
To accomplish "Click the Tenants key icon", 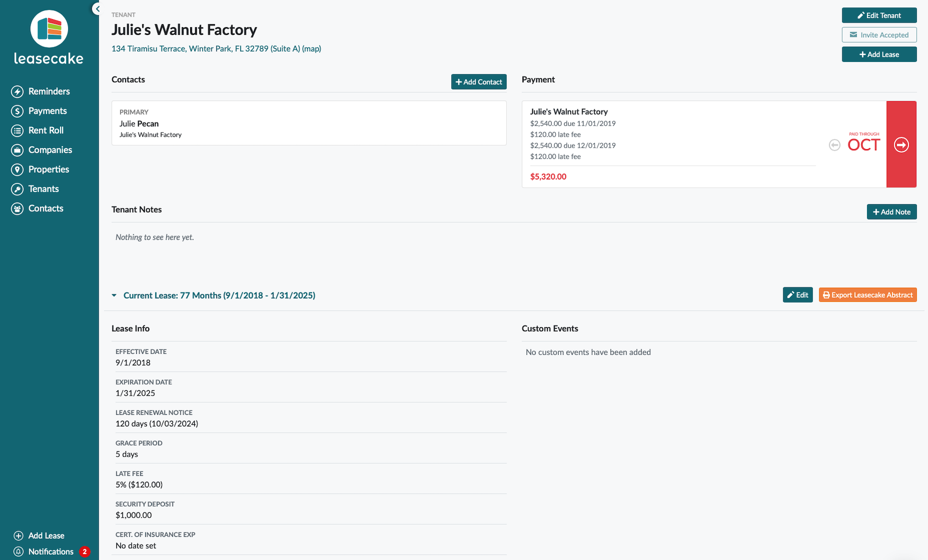I will coord(18,189).
